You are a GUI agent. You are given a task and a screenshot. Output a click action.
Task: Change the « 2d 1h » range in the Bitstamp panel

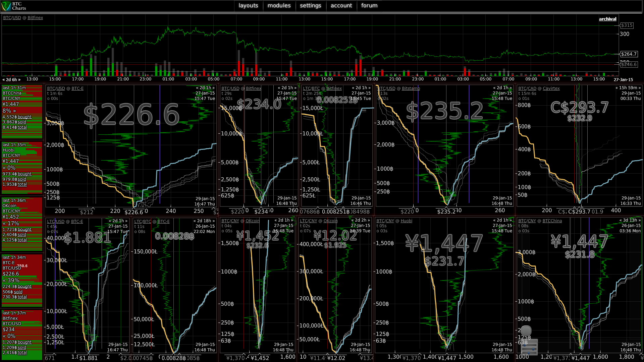tap(502, 88)
